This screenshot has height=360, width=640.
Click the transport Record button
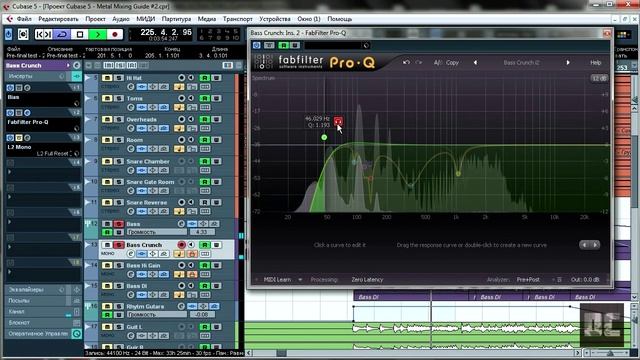point(115,34)
